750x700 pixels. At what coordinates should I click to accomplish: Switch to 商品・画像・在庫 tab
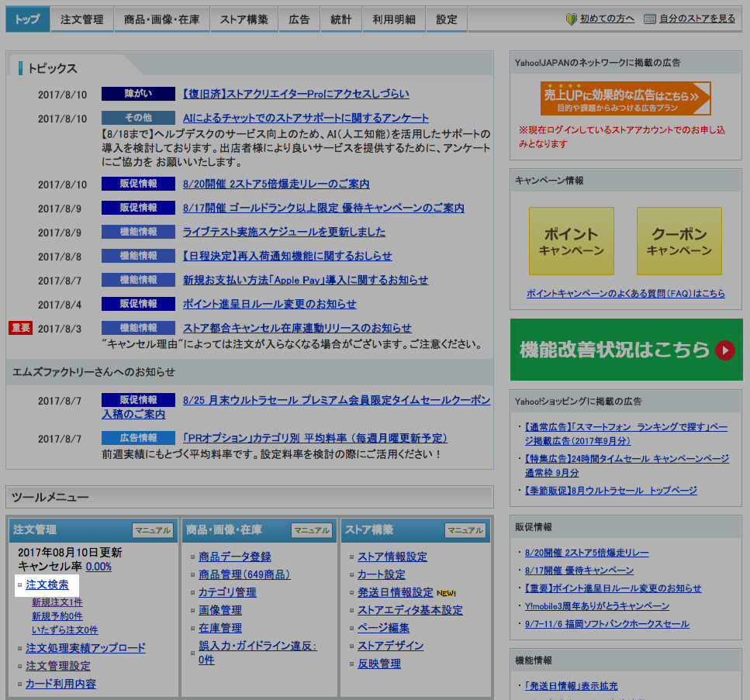tap(161, 19)
